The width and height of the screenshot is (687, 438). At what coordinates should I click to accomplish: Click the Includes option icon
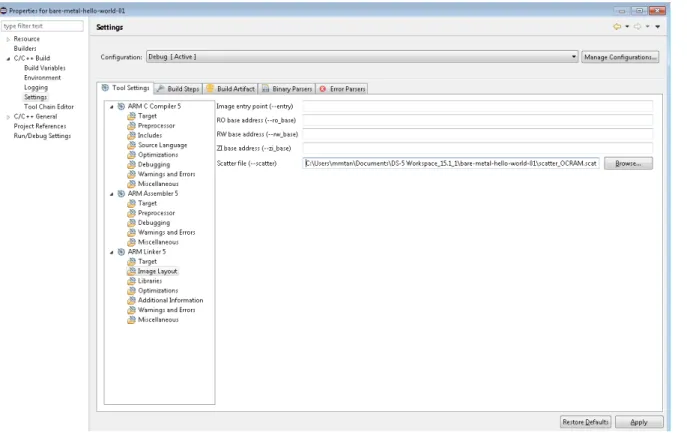point(131,135)
